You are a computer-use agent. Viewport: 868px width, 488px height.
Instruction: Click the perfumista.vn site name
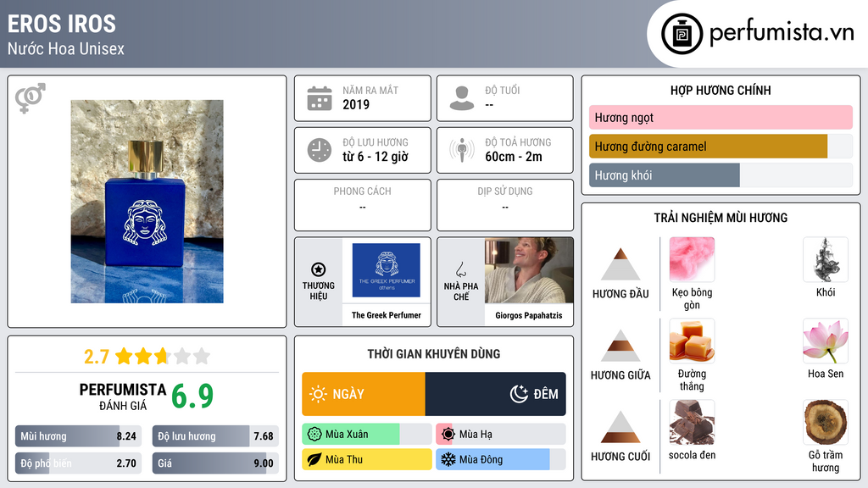pos(782,32)
